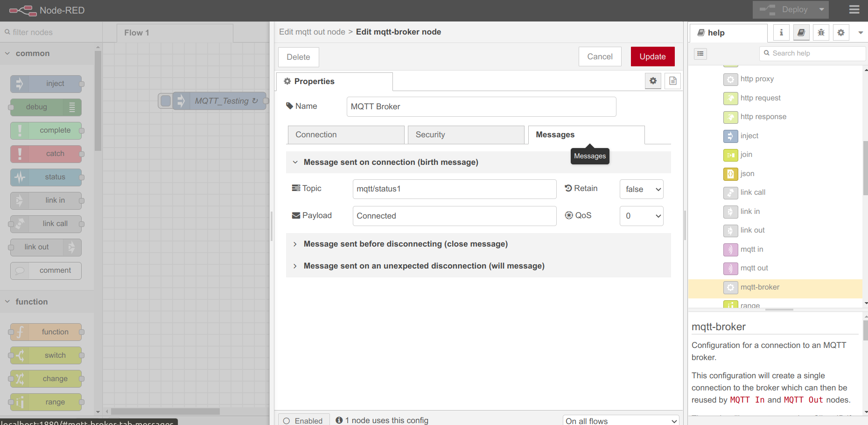Click the MQTT_Testing node on the canvas
The image size is (868, 425).
220,101
